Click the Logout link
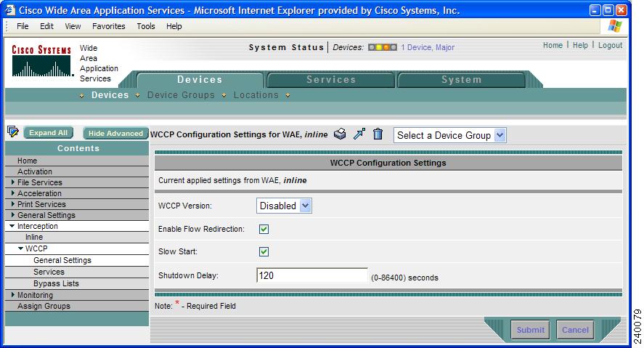 (610, 45)
